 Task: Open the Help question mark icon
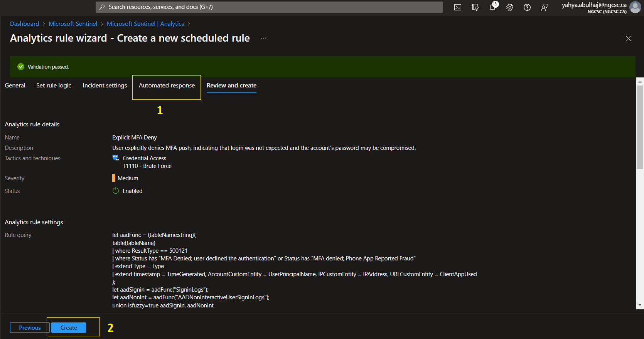point(527,7)
